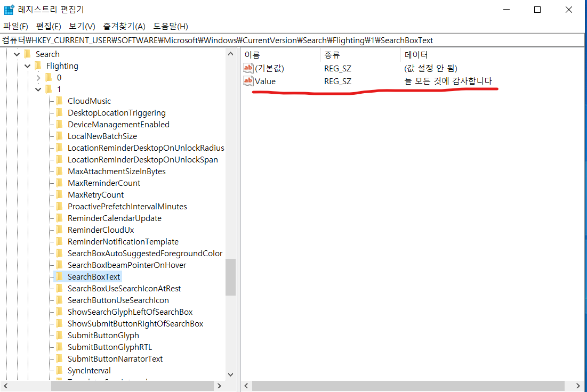
Task: Select the LocationReminderDesktopOnUnlockSpan key
Action: [143, 159]
